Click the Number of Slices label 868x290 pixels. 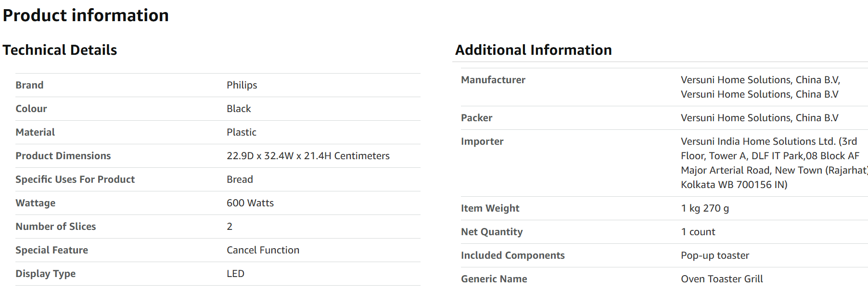coord(56,227)
